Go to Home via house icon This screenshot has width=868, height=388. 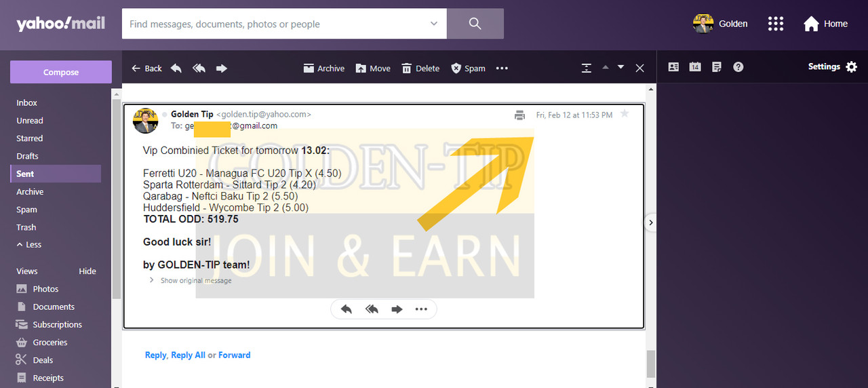pyautogui.click(x=825, y=24)
